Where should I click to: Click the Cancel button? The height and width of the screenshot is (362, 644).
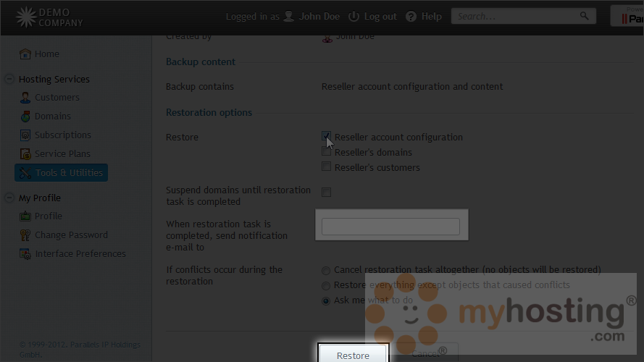425,354
